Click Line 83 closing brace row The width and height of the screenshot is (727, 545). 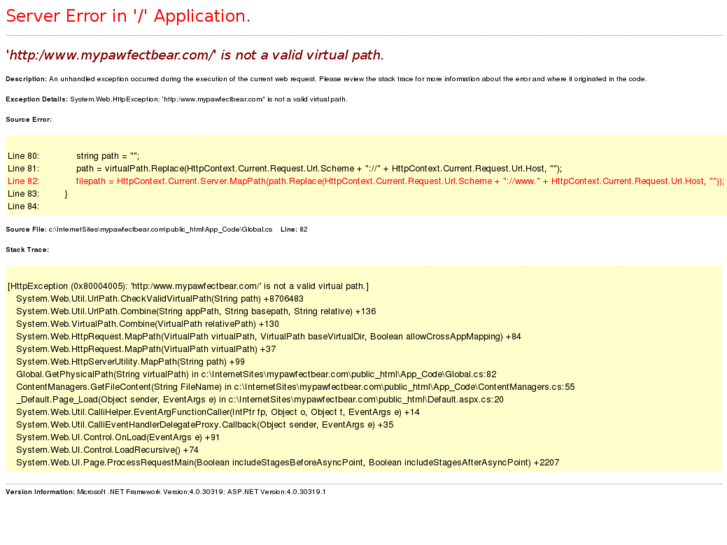pyautogui.click(x=38, y=193)
